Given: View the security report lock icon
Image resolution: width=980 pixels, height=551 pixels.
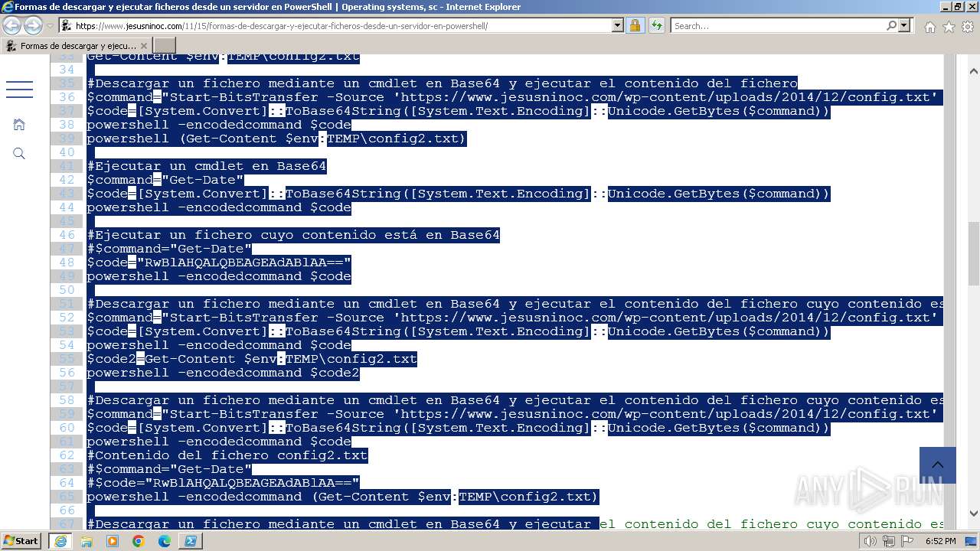Looking at the screenshot, I should (x=635, y=25).
